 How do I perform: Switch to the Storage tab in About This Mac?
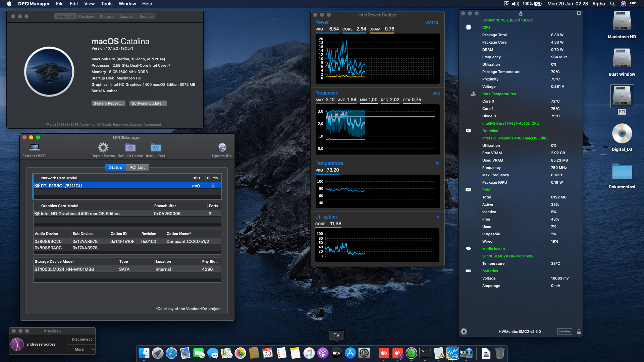click(106, 16)
